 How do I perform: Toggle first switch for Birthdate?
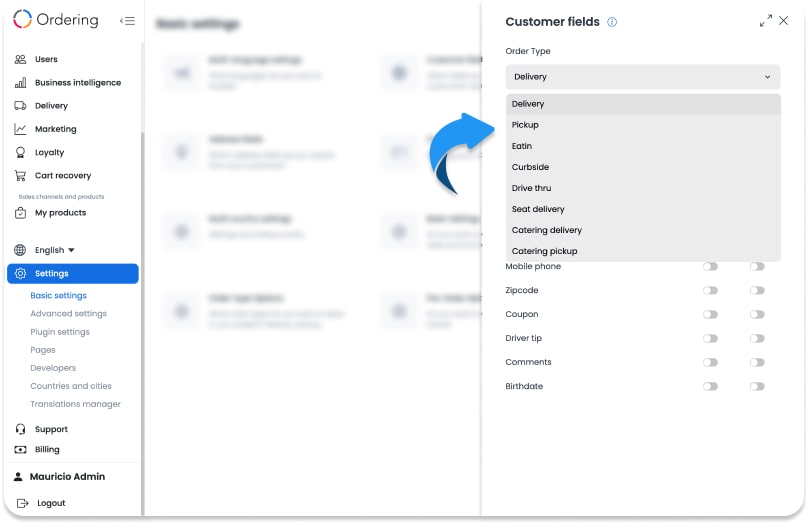tap(710, 386)
